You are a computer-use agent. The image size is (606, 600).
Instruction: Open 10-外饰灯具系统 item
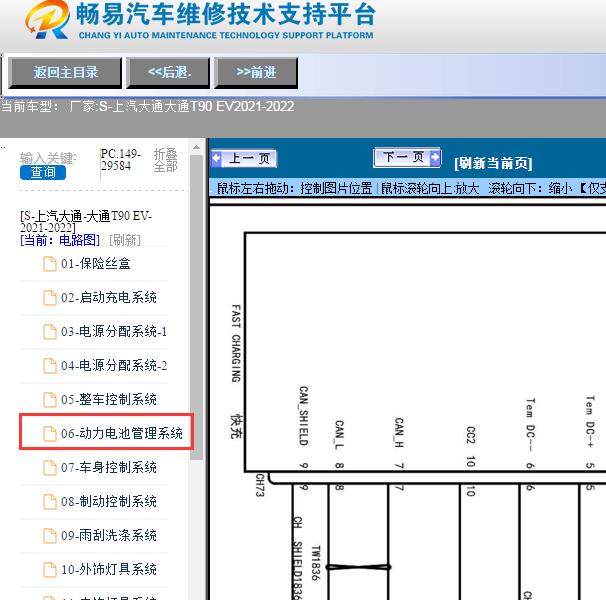click(x=109, y=569)
